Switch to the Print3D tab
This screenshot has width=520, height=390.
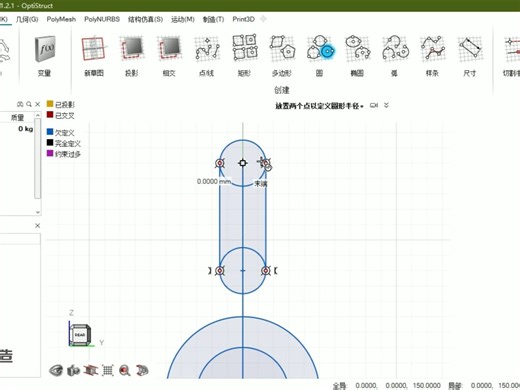244,19
